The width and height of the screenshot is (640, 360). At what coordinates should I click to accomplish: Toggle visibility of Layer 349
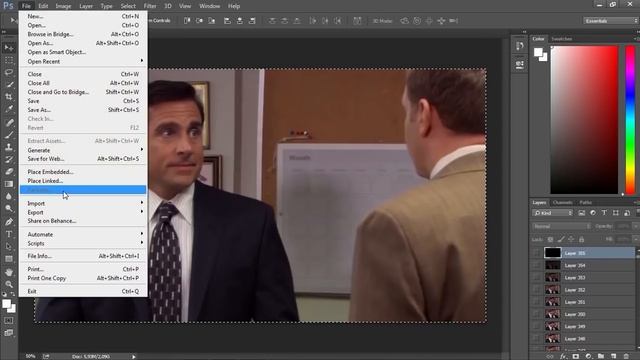click(536, 327)
